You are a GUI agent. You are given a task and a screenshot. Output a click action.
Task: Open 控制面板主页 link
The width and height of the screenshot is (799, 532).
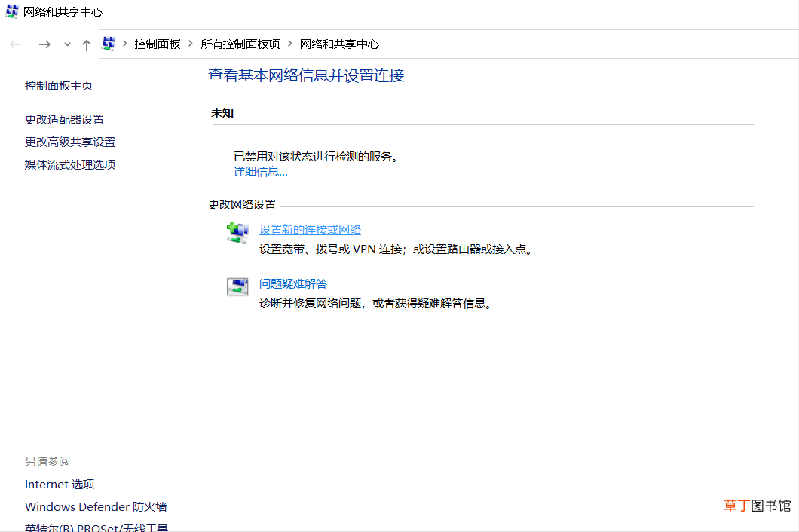click(59, 86)
